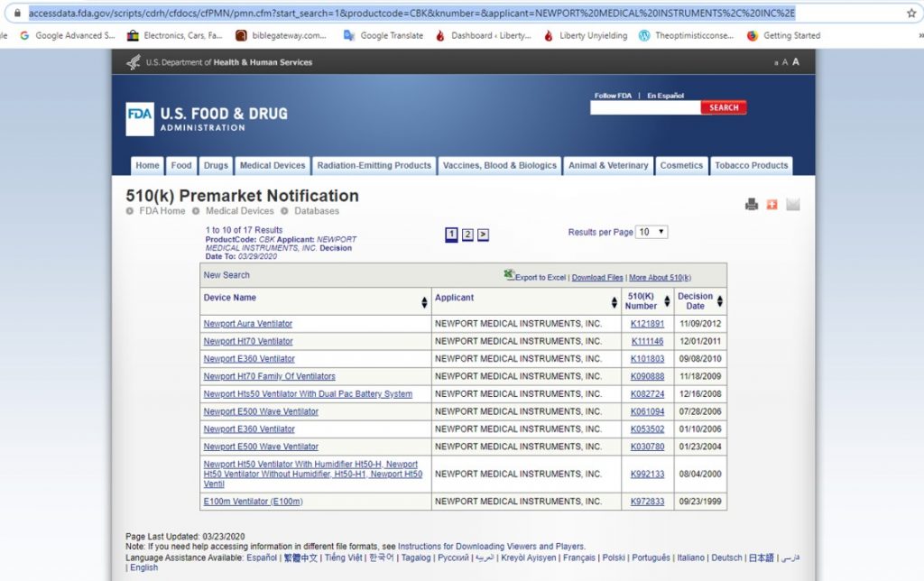Click the FDA Home breadcrumb
The height and width of the screenshot is (581, 924).
coord(162,211)
